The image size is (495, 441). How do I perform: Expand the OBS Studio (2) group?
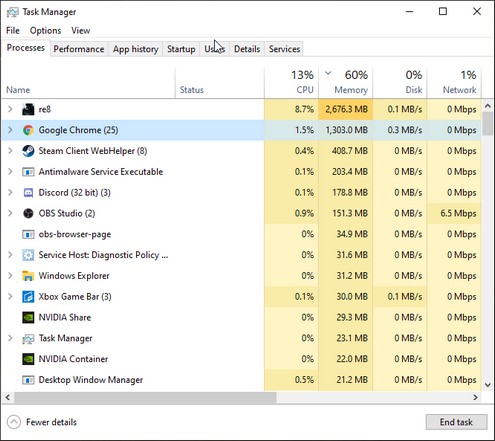click(10, 213)
